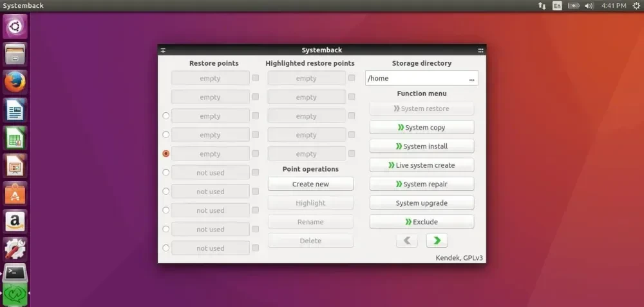Image resolution: width=644 pixels, height=307 pixels.
Task: Open the session gear menu in top panel
Action: [636, 6]
